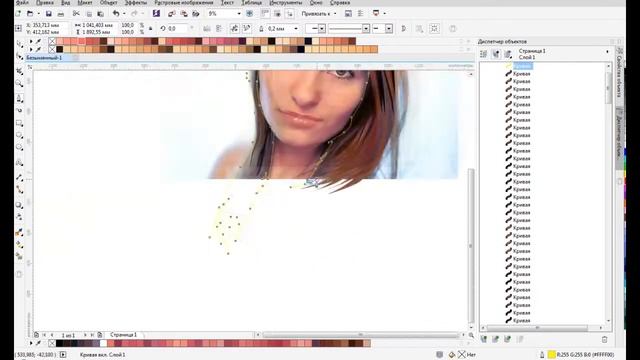Toggle the Lock Ratio padlock
Viewport: 640px width, 360px height.
click(x=151, y=29)
